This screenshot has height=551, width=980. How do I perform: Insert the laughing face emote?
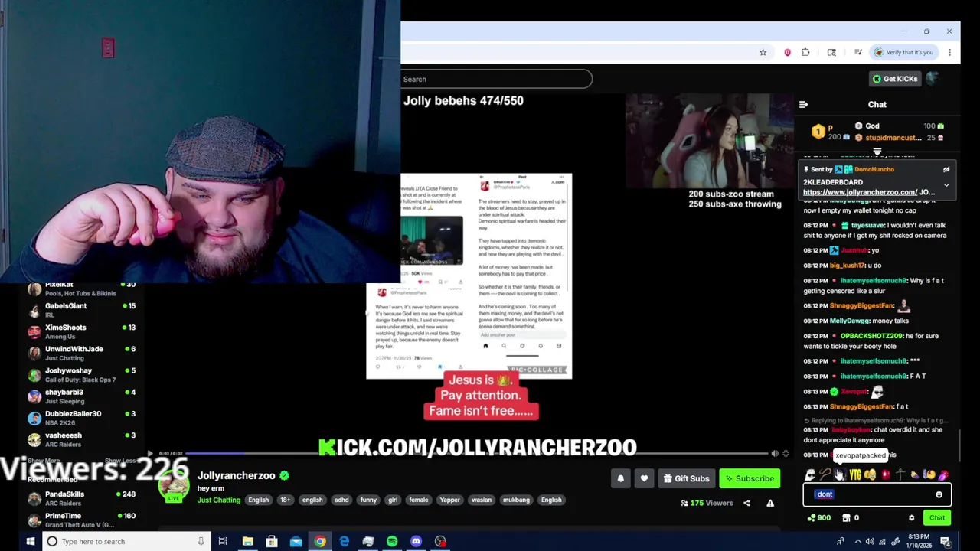click(x=870, y=475)
